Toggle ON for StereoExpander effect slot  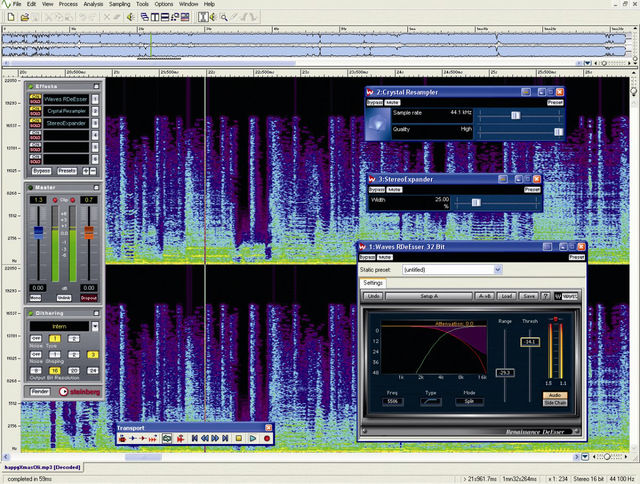pos(36,121)
